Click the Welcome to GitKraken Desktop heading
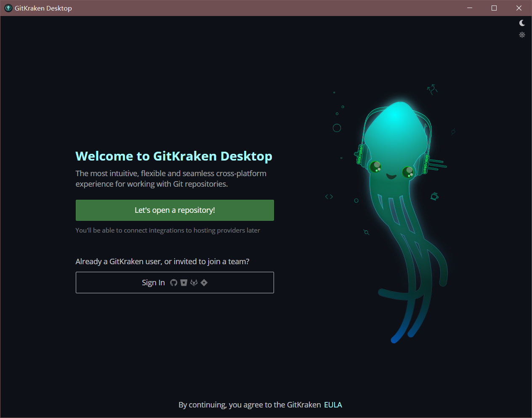Image resolution: width=532 pixels, height=418 pixels. 173,156
